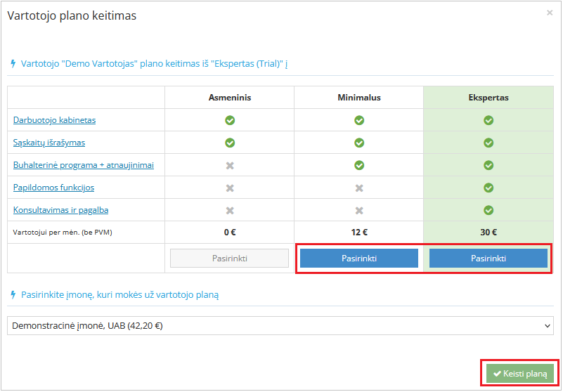Screen dimensions: 563x392
Task: Open the Darbuotojo kabinetas link
Action: tap(54, 120)
